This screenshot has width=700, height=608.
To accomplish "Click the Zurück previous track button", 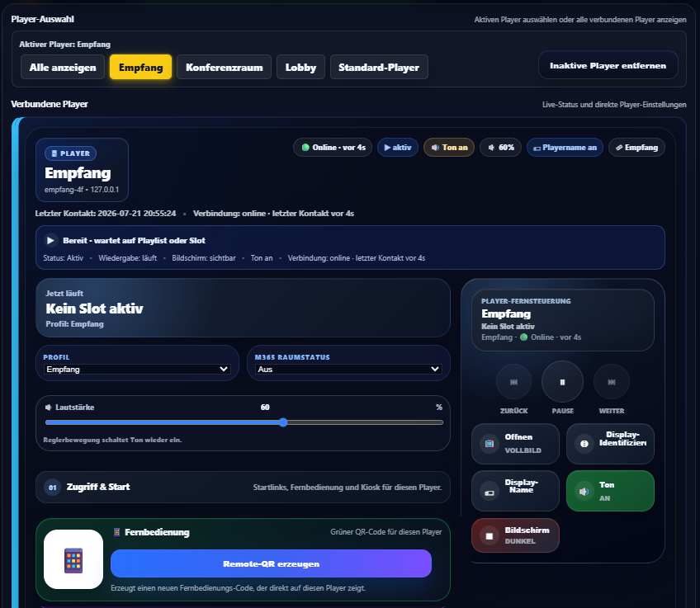I will pyautogui.click(x=513, y=382).
